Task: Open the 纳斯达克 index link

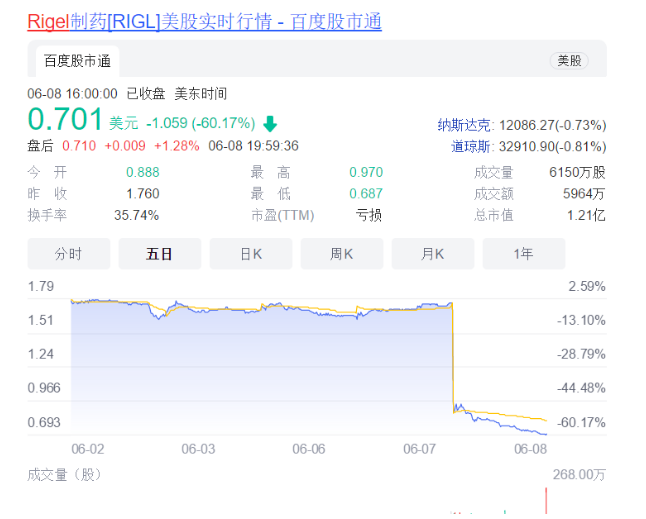Action: (x=465, y=125)
